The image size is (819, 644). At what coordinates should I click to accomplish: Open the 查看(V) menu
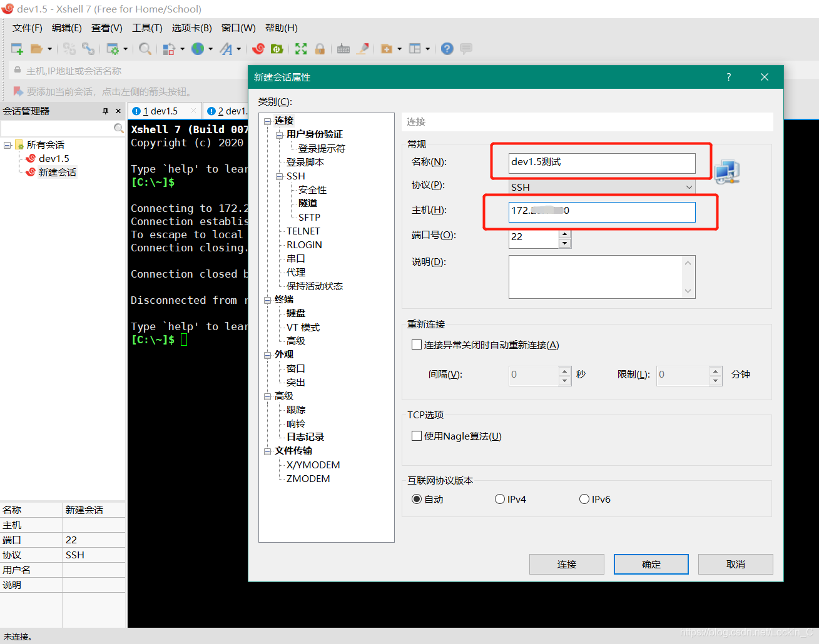point(107,28)
